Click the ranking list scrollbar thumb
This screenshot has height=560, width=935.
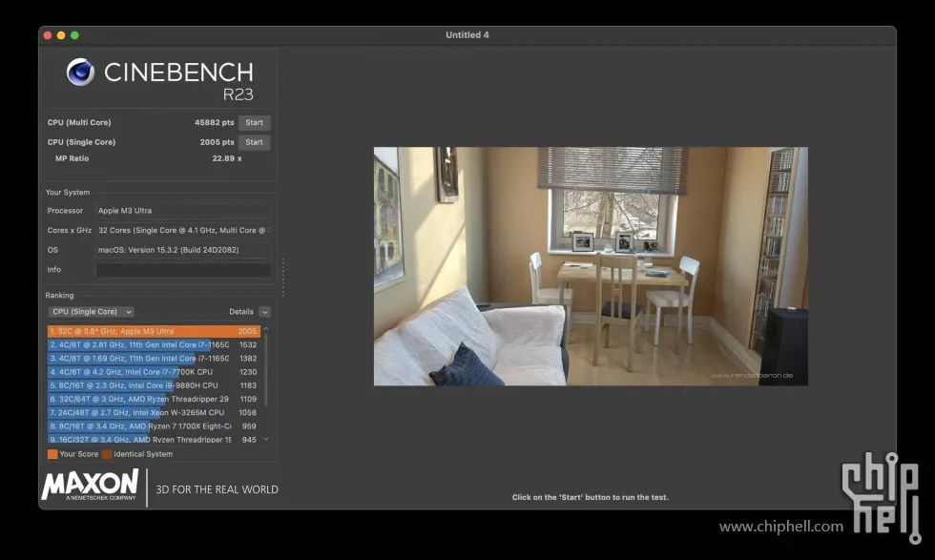(x=266, y=370)
